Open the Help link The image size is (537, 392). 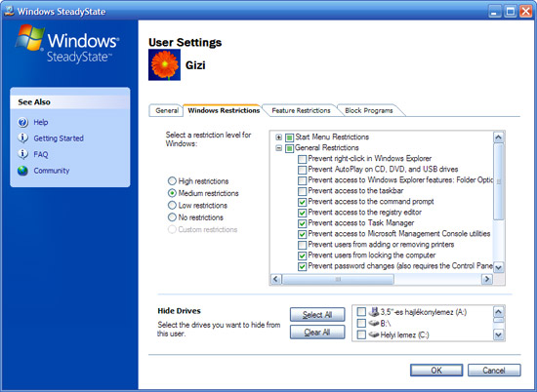[x=41, y=122]
